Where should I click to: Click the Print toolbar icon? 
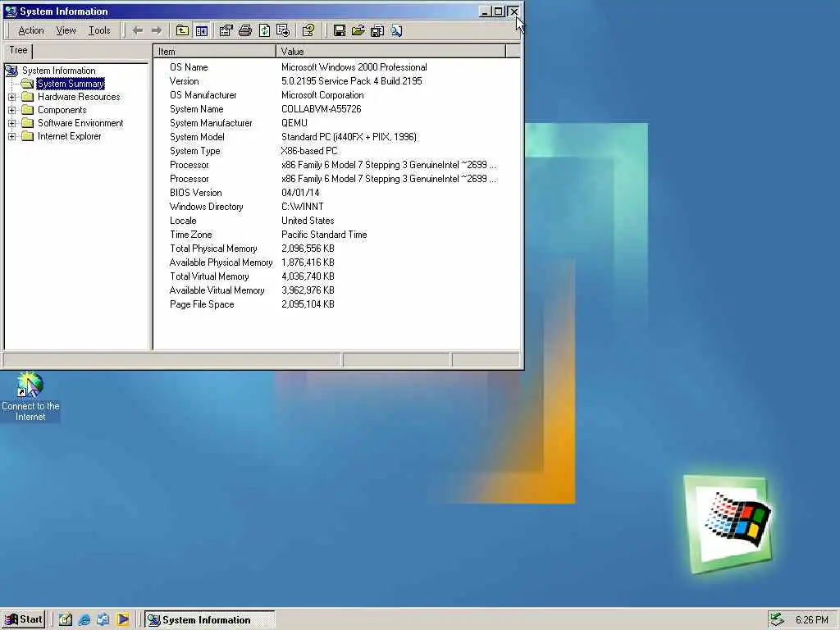coord(245,30)
